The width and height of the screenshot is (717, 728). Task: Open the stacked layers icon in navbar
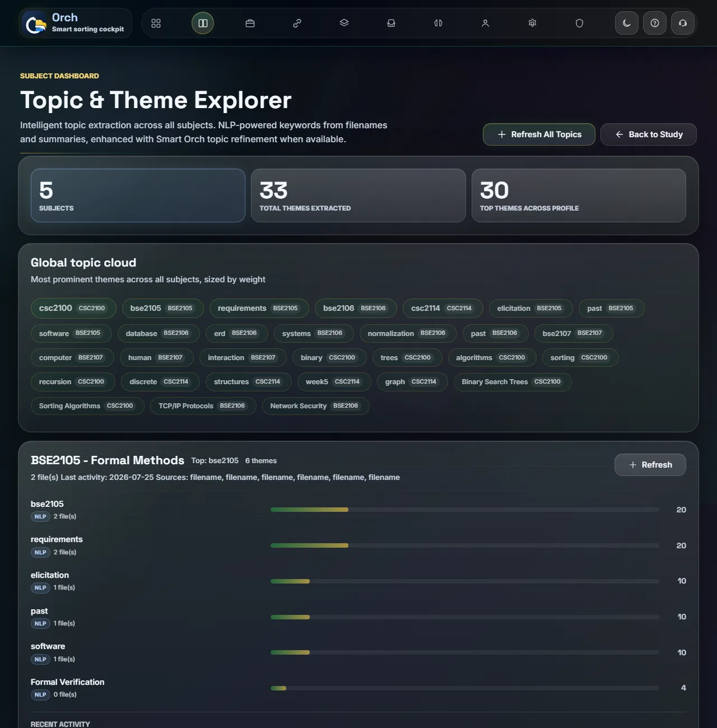coord(344,23)
